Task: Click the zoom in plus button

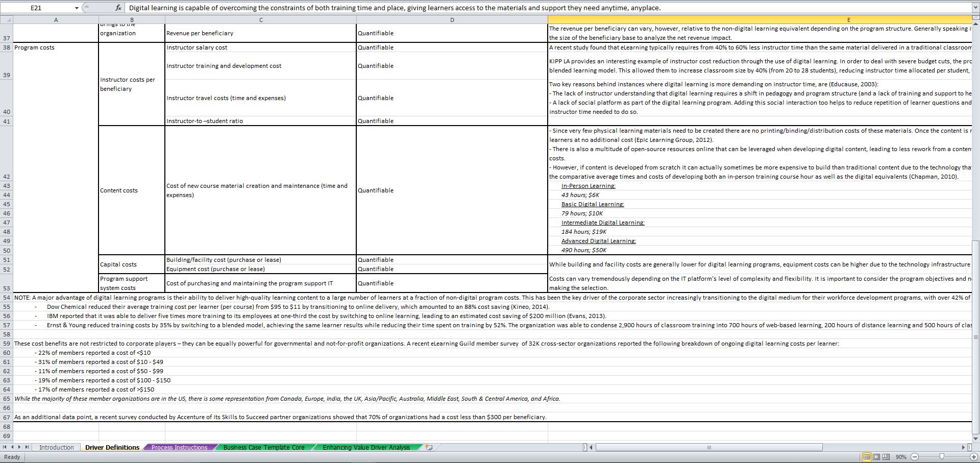Action: click(x=973, y=457)
